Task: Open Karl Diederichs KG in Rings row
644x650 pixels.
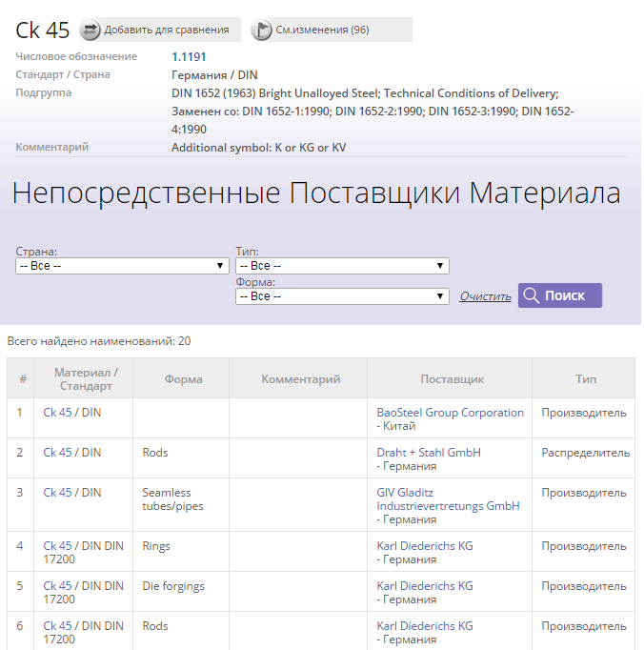Action: [425, 546]
